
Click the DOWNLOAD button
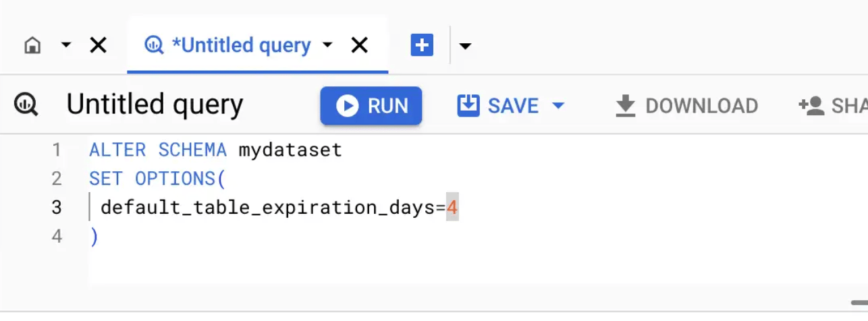[x=687, y=106]
